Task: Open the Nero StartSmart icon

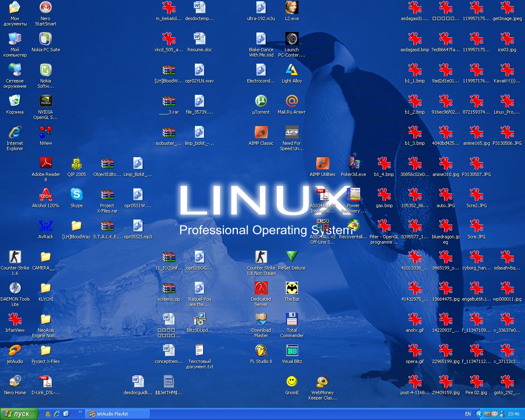Action: point(46,8)
